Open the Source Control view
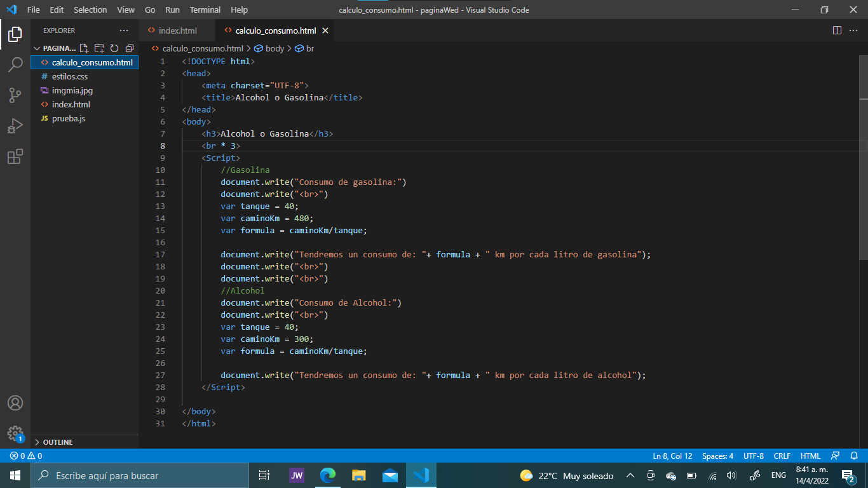The image size is (868, 488). [15, 95]
